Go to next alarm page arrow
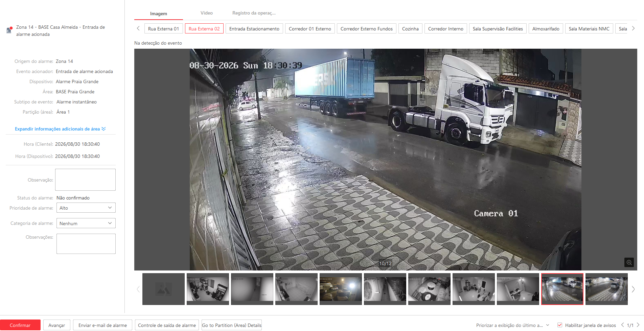This screenshot has height=331, width=644. click(x=638, y=325)
